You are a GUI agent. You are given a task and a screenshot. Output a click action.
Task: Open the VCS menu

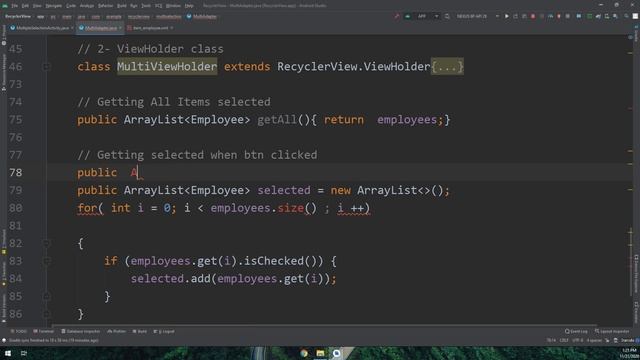click(158, 6)
